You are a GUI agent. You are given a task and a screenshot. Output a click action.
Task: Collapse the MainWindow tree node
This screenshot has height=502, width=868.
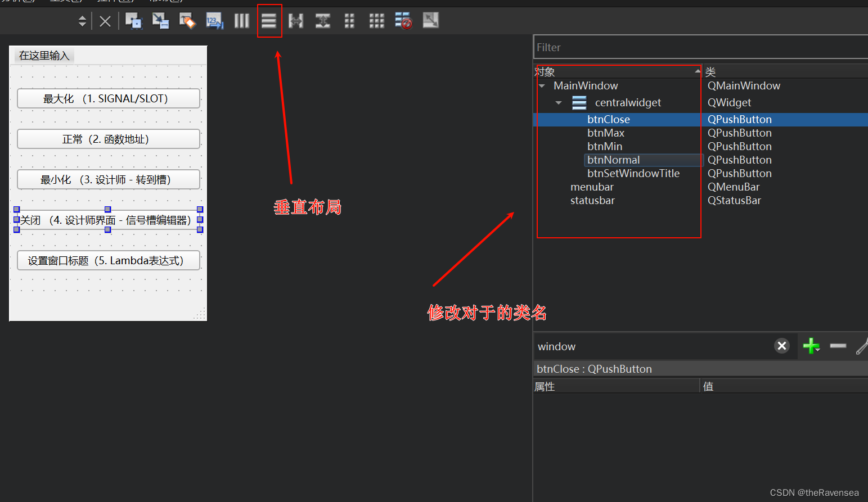tap(542, 86)
